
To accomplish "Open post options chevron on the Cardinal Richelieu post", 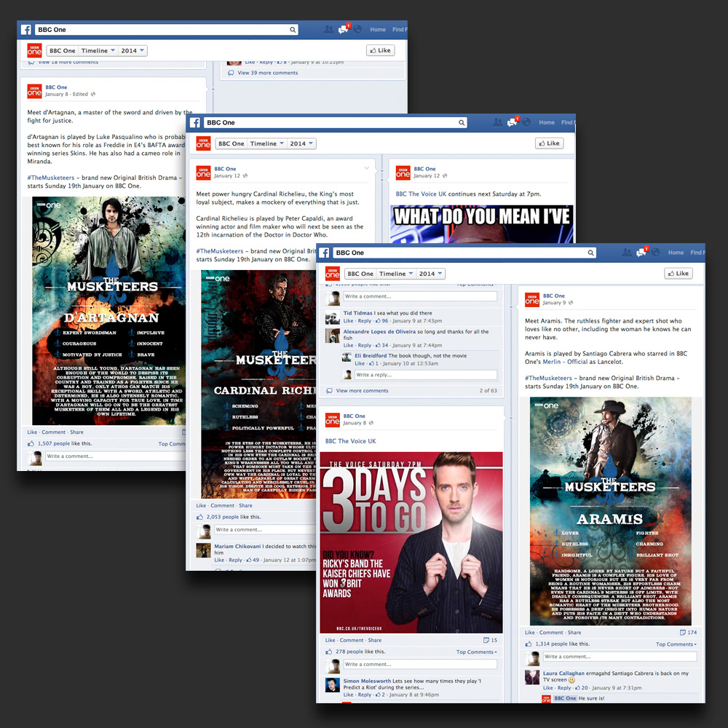I will [367, 168].
